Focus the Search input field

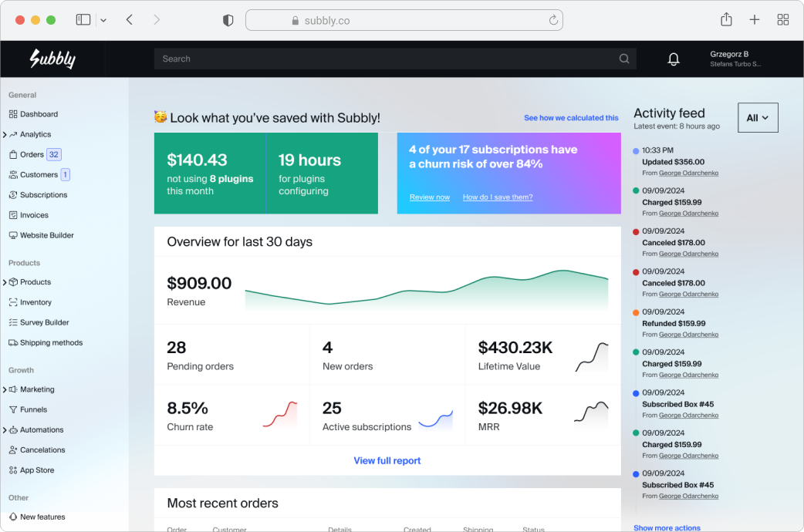[x=386, y=59]
